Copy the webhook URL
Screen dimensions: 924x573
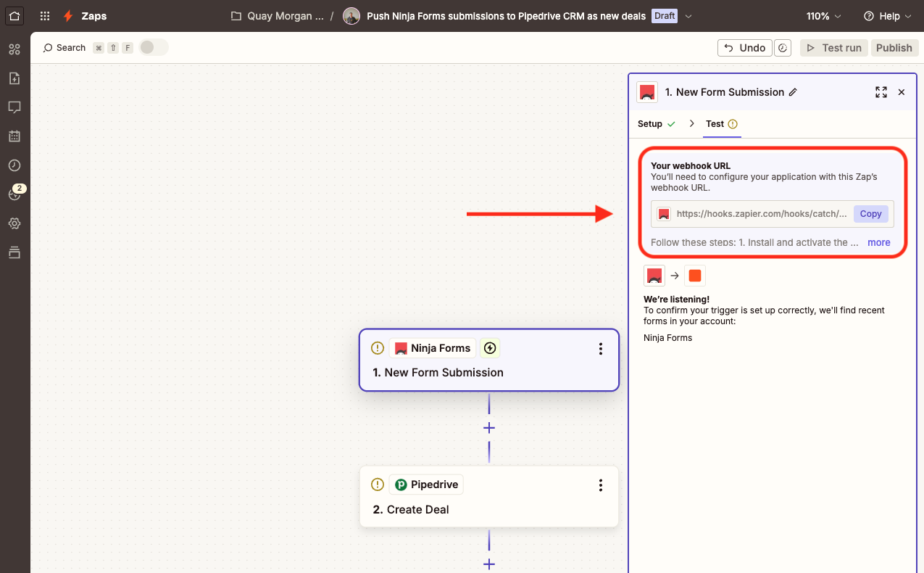870,214
